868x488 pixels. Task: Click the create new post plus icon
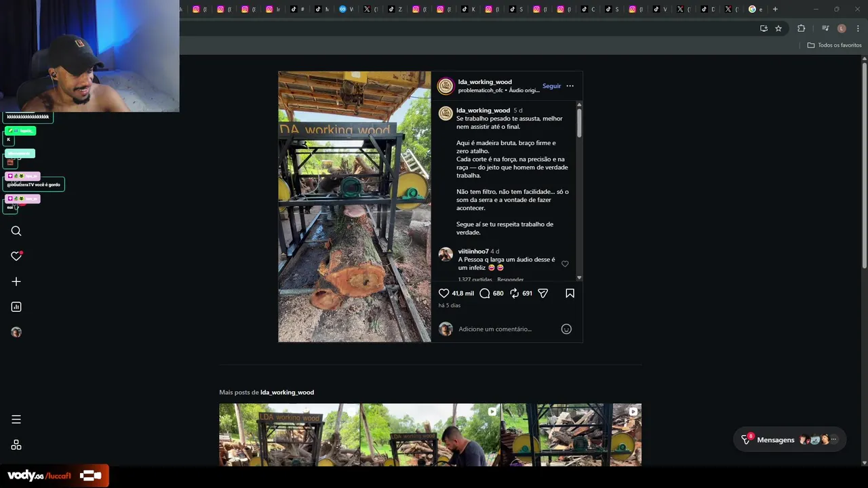click(16, 281)
